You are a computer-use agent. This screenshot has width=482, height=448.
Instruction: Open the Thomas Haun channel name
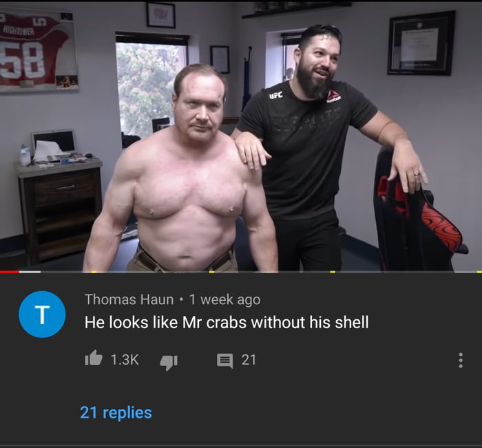pyautogui.click(x=129, y=299)
